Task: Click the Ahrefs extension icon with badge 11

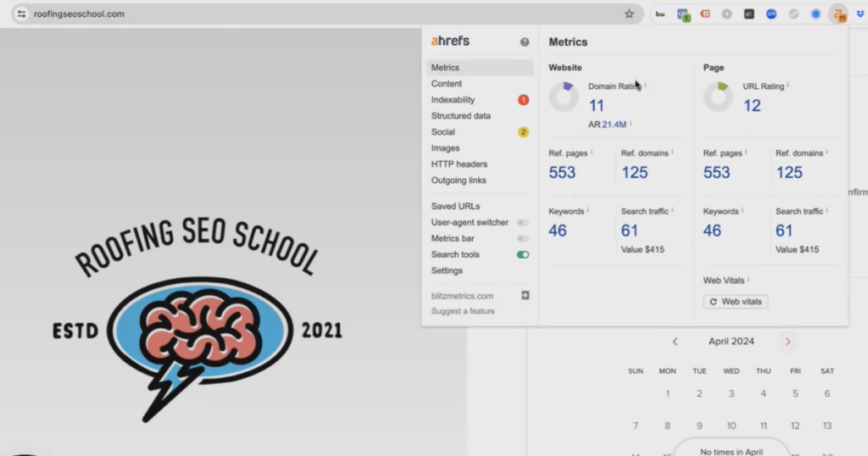Action: [x=839, y=14]
